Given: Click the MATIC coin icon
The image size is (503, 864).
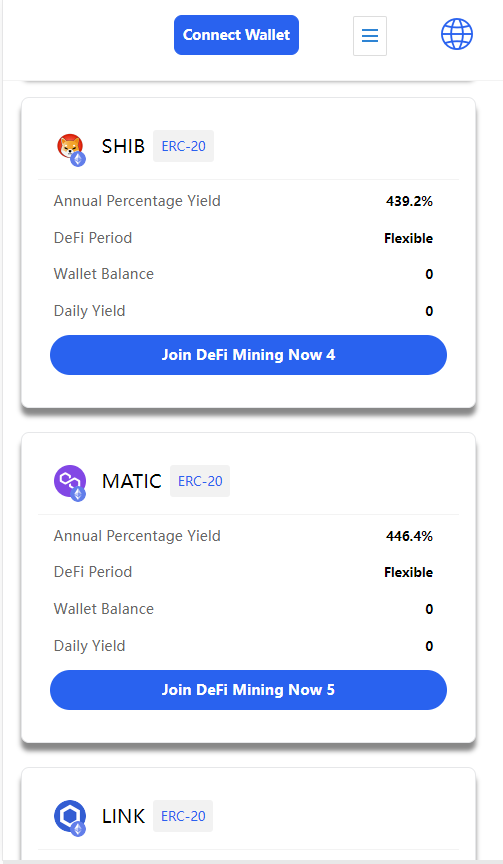Looking at the screenshot, I should click(x=71, y=483).
